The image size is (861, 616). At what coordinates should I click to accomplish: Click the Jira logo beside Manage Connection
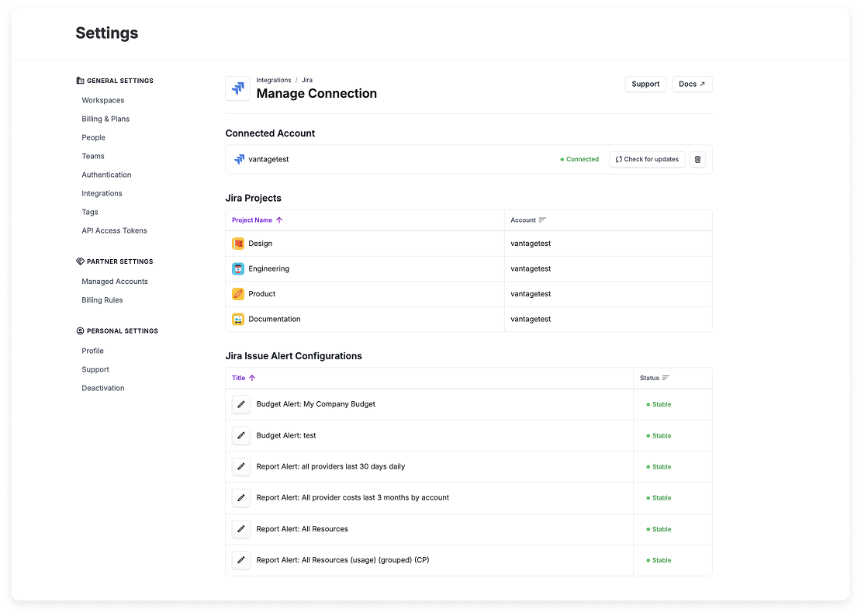[x=238, y=88]
